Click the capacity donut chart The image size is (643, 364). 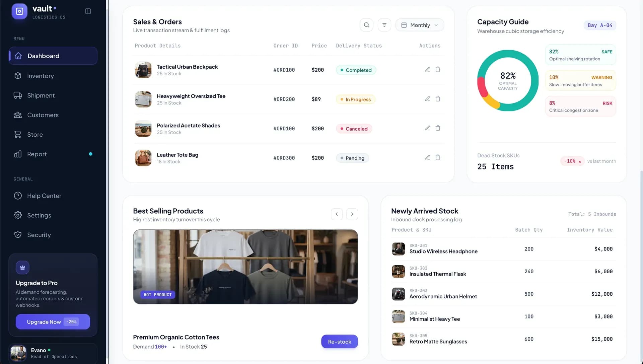click(508, 81)
